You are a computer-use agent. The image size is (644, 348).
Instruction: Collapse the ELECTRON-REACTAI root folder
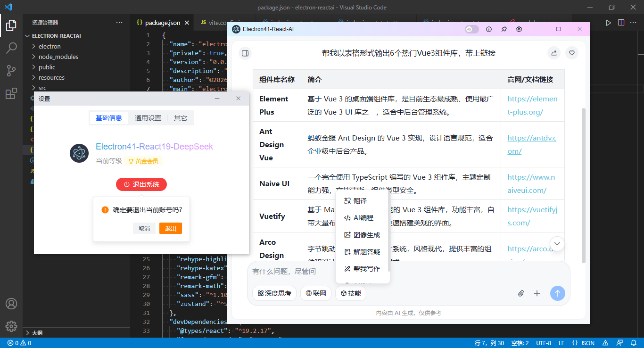(76, 36)
